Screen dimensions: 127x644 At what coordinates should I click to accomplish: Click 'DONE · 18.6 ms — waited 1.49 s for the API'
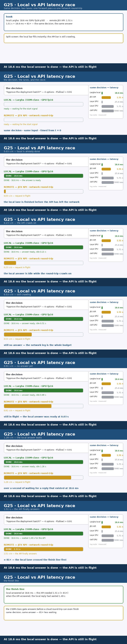25,538
